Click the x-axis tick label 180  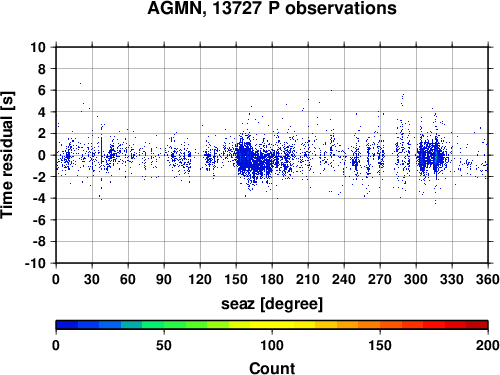[272, 279]
